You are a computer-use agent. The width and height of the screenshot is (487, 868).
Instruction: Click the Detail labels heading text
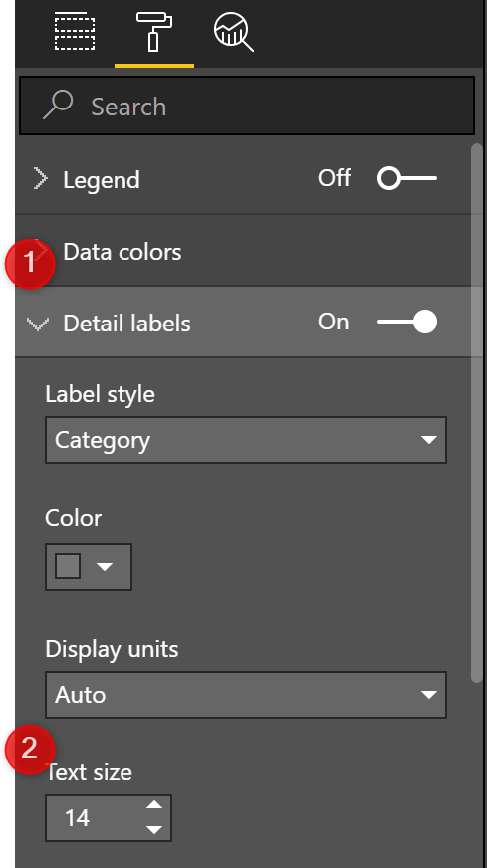click(x=126, y=324)
